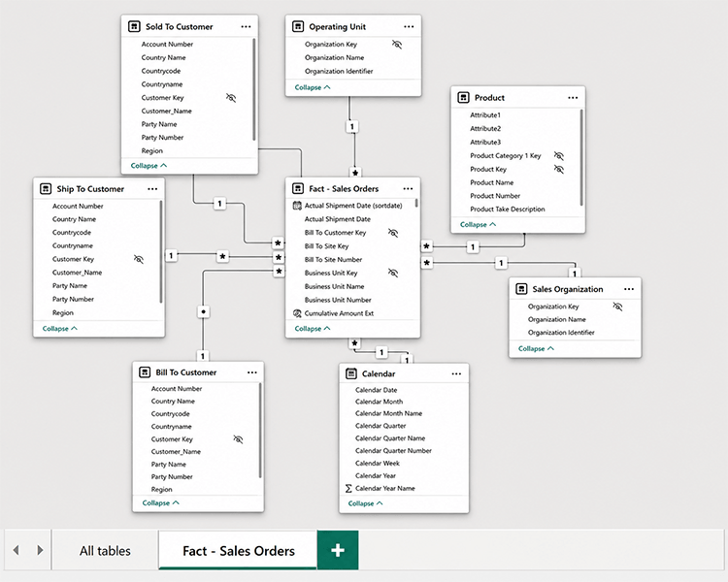Toggle visibility of Organization Key in Sales Organization
Image resolution: width=728 pixels, height=582 pixels.
(x=617, y=307)
